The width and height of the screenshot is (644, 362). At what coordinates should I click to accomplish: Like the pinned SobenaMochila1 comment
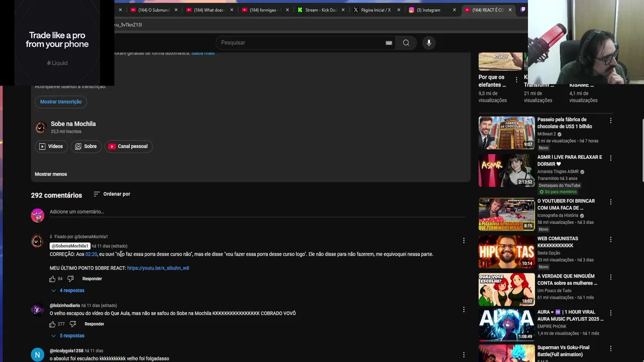52,279
